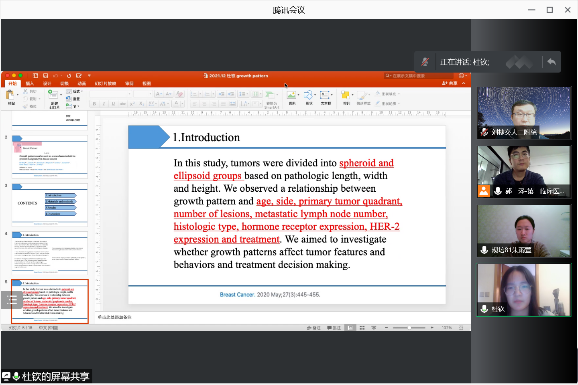Click the Format Painter brush icon

coord(26,106)
